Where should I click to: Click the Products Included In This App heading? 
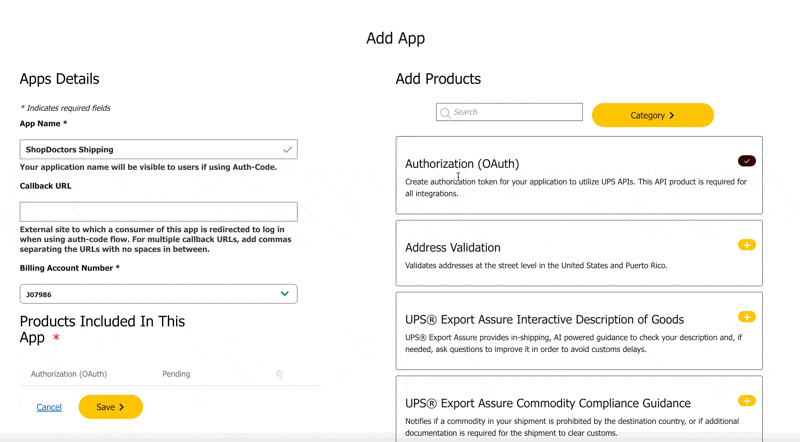103,329
